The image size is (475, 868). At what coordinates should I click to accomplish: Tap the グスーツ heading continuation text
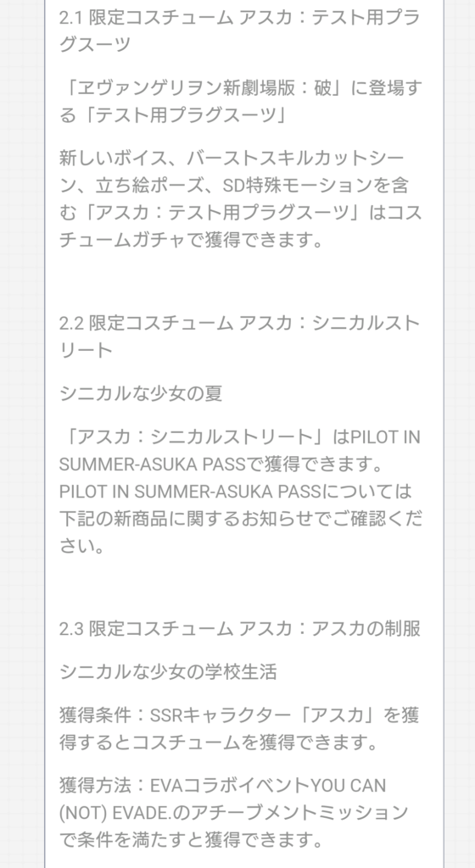pyautogui.click(x=95, y=44)
